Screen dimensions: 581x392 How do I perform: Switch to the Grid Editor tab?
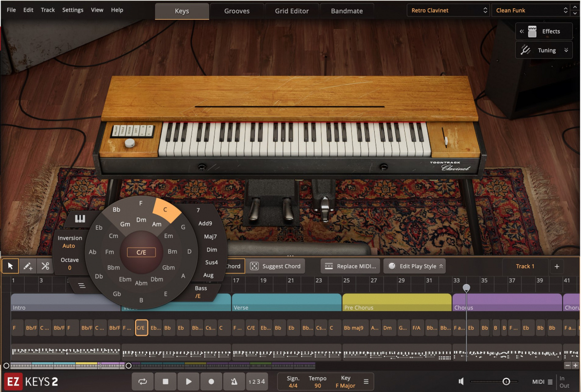(x=292, y=11)
